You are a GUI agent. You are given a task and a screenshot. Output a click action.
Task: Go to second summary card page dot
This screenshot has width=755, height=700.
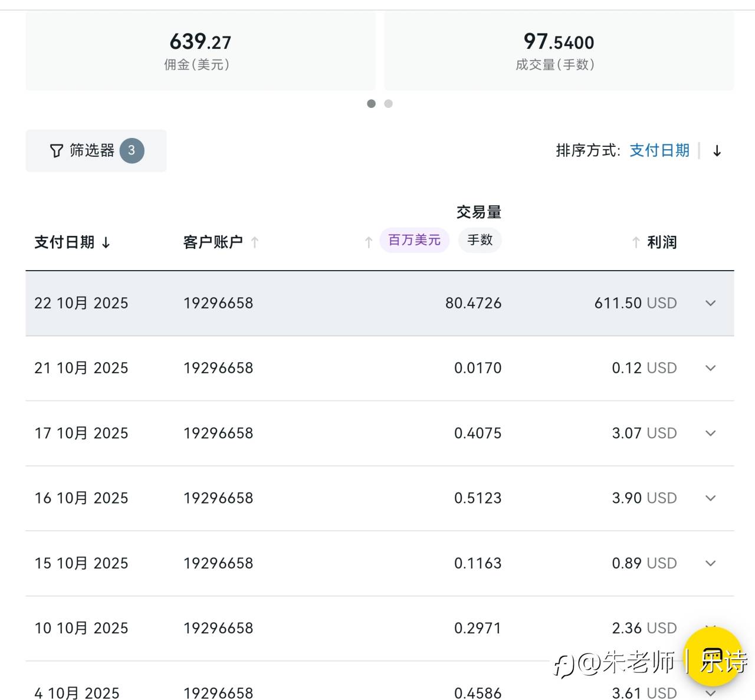388,104
